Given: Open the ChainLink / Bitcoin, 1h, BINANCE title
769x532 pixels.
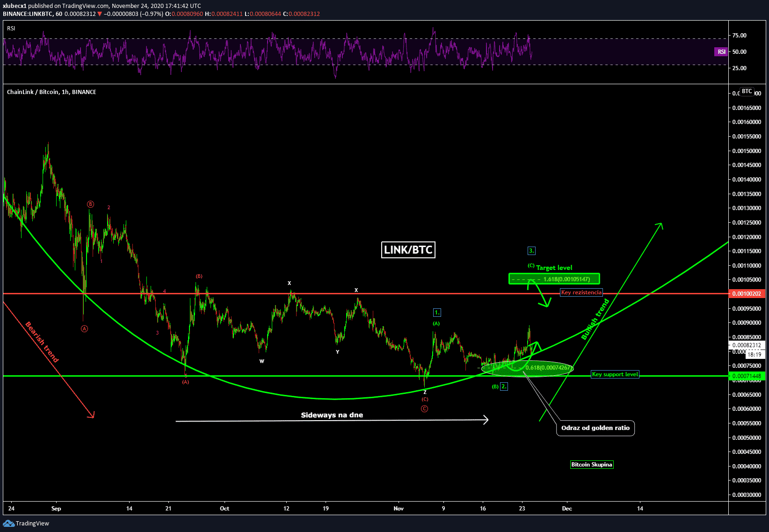Looking at the screenshot, I should 51,92.
